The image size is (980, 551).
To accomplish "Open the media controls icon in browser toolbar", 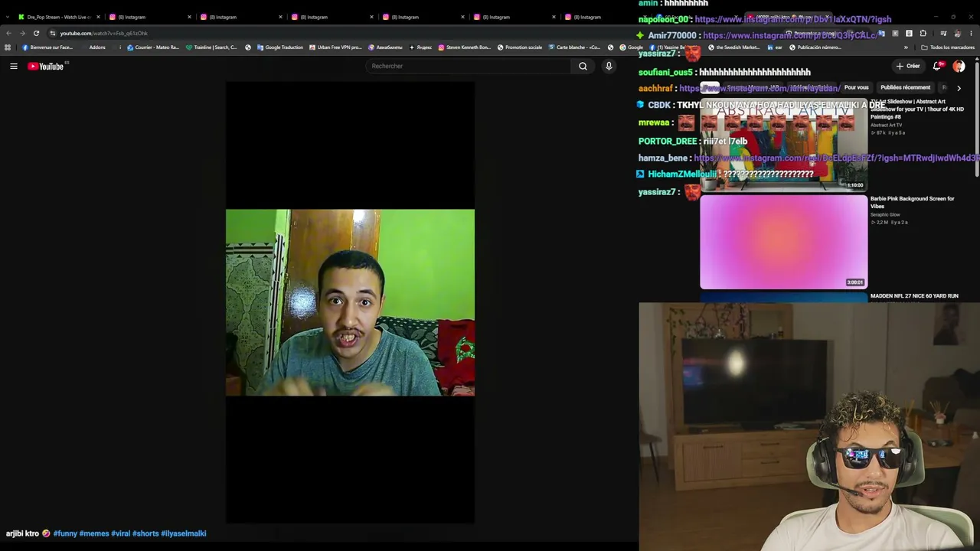I will [943, 34].
